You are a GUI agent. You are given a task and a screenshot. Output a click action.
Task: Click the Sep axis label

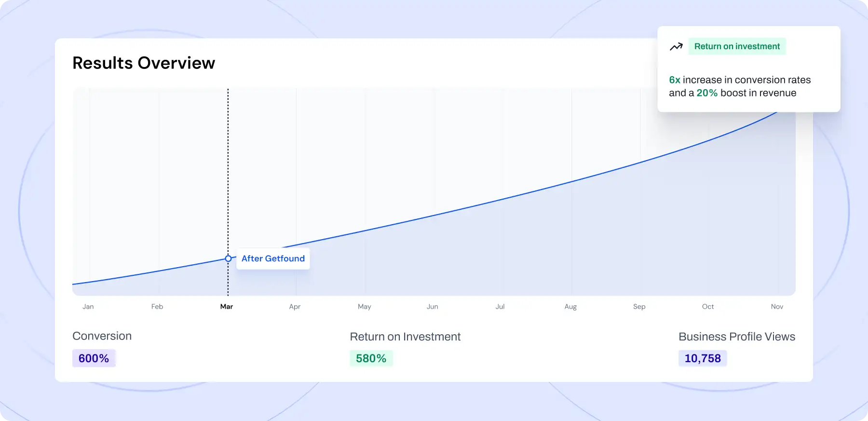tap(639, 307)
